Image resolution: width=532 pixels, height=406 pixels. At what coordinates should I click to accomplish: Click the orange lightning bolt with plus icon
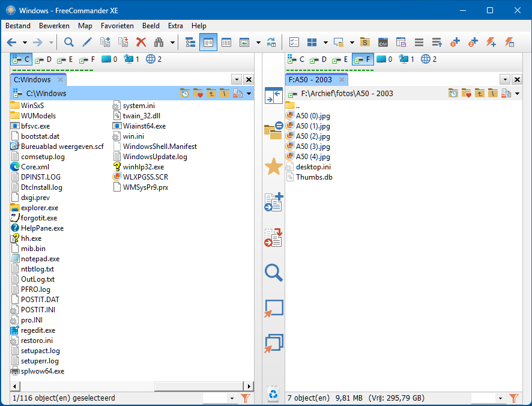coord(491,43)
